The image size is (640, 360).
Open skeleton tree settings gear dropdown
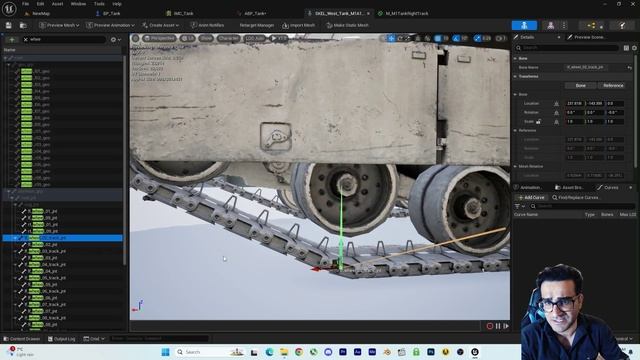point(116,40)
